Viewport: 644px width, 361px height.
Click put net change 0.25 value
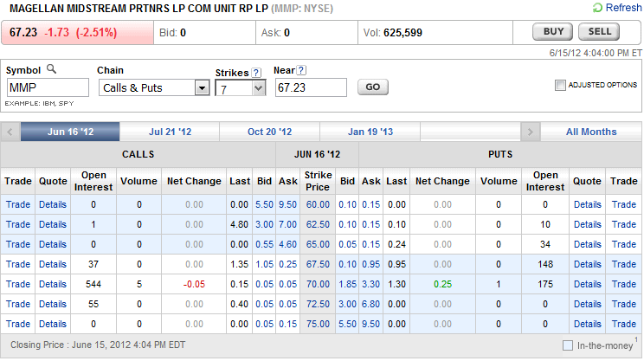(443, 284)
